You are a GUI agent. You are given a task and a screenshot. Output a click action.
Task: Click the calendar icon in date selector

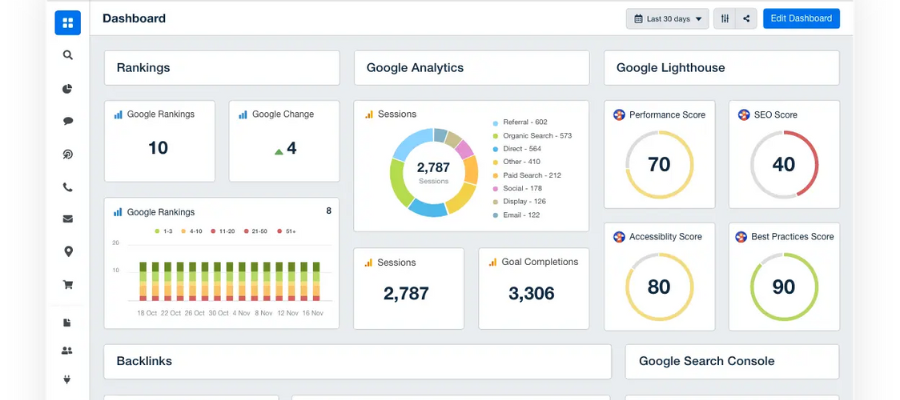(638, 19)
